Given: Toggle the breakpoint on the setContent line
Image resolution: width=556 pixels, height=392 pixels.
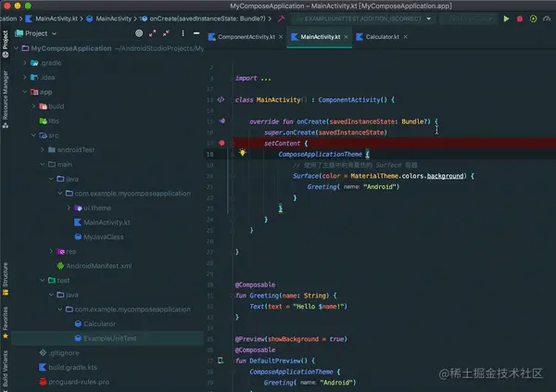Looking at the screenshot, I should coord(221,143).
